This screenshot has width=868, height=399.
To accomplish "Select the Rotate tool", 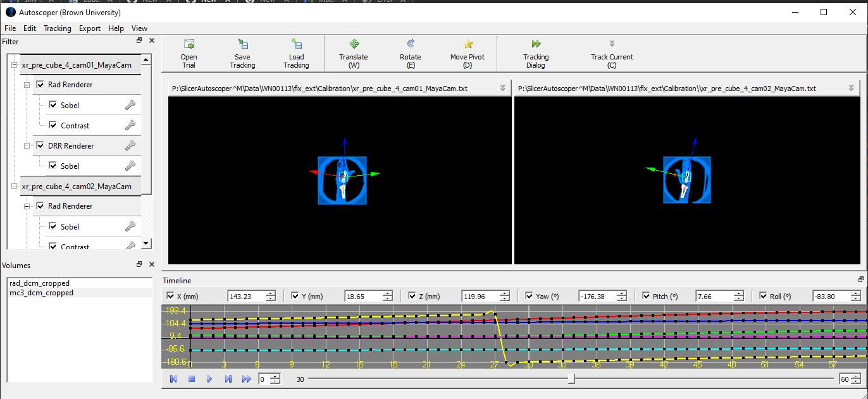I will (x=410, y=53).
